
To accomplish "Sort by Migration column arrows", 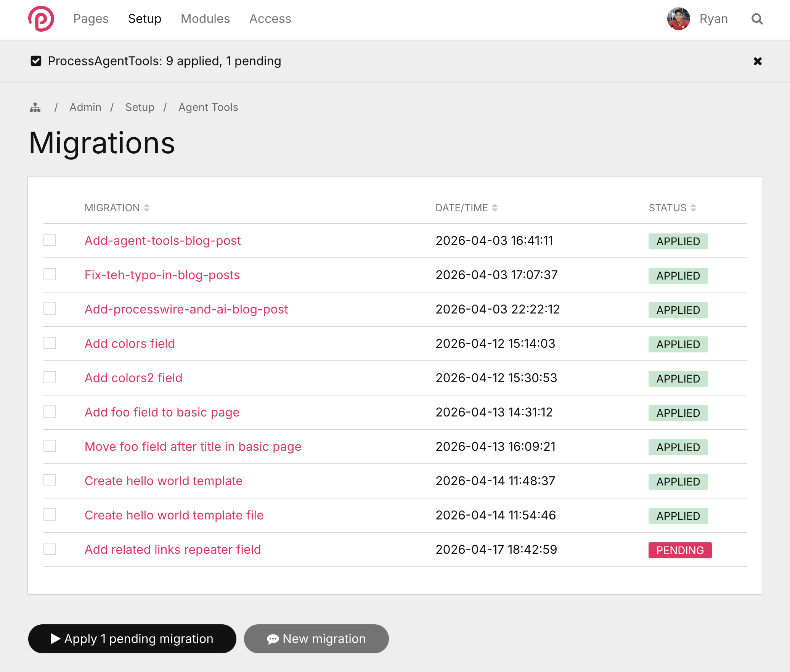I will tap(146, 208).
